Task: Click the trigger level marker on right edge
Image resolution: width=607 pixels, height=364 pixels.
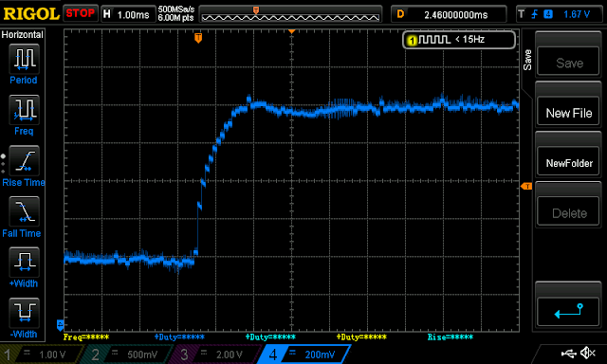Action: [526, 187]
